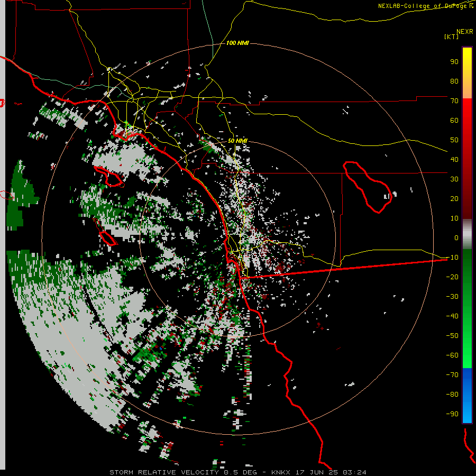Click the 90 value on velocity scale
The image size is (476, 476).
point(454,62)
